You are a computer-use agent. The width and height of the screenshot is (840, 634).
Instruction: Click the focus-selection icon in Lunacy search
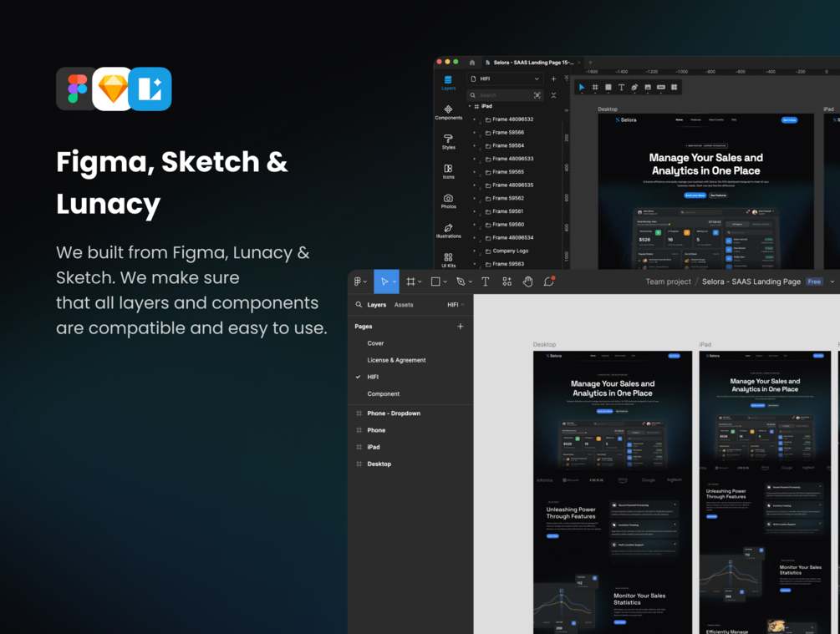click(x=537, y=95)
